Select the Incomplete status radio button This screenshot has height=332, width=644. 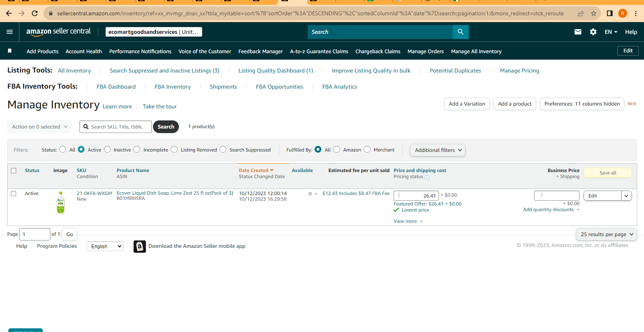tap(137, 149)
